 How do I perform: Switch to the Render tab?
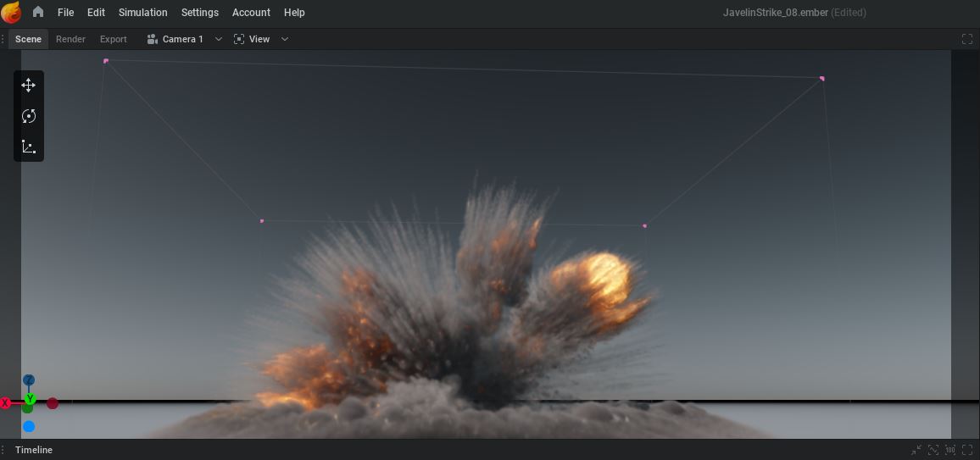click(x=70, y=39)
